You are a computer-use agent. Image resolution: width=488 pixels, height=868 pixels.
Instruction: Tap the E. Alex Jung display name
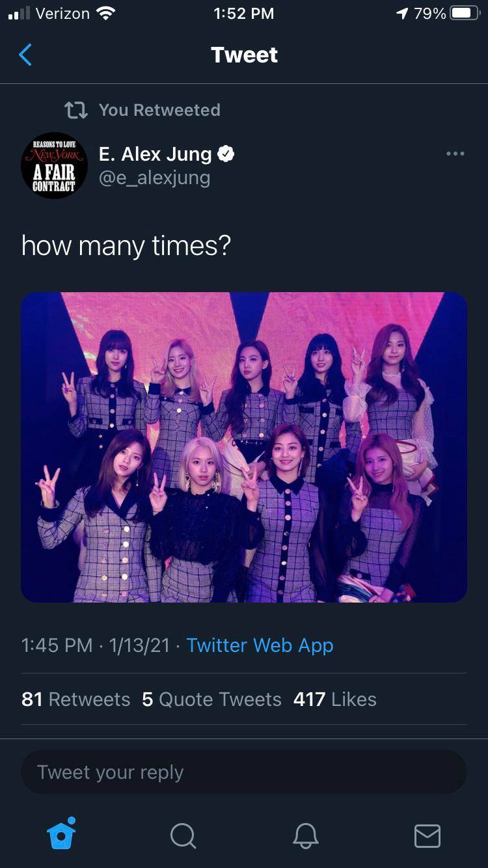tap(155, 154)
